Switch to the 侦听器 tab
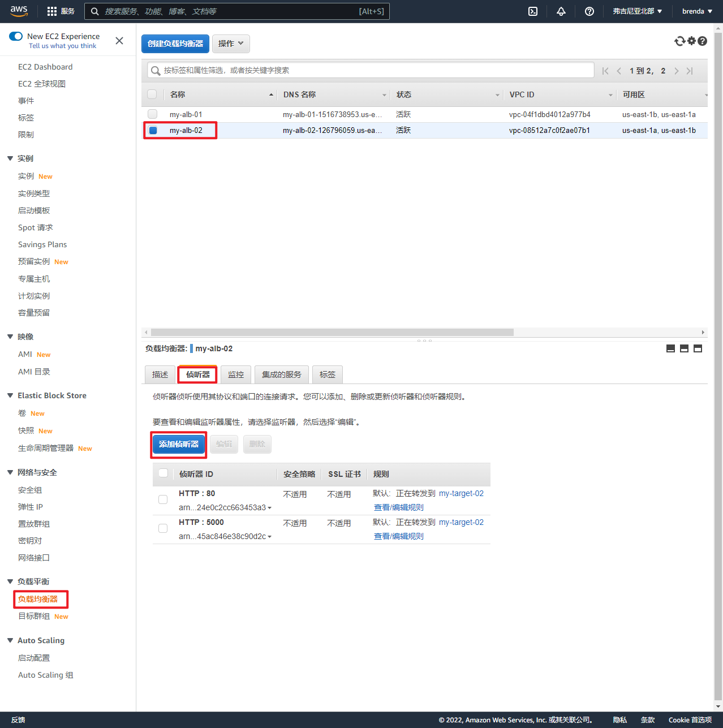Screen dimensions: 723x728 click(x=198, y=374)
